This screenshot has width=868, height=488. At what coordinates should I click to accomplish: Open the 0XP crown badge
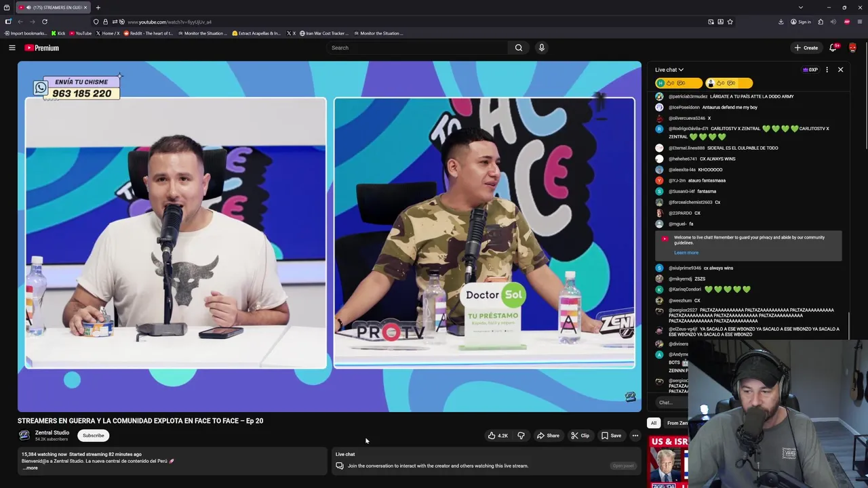point(810,70)
